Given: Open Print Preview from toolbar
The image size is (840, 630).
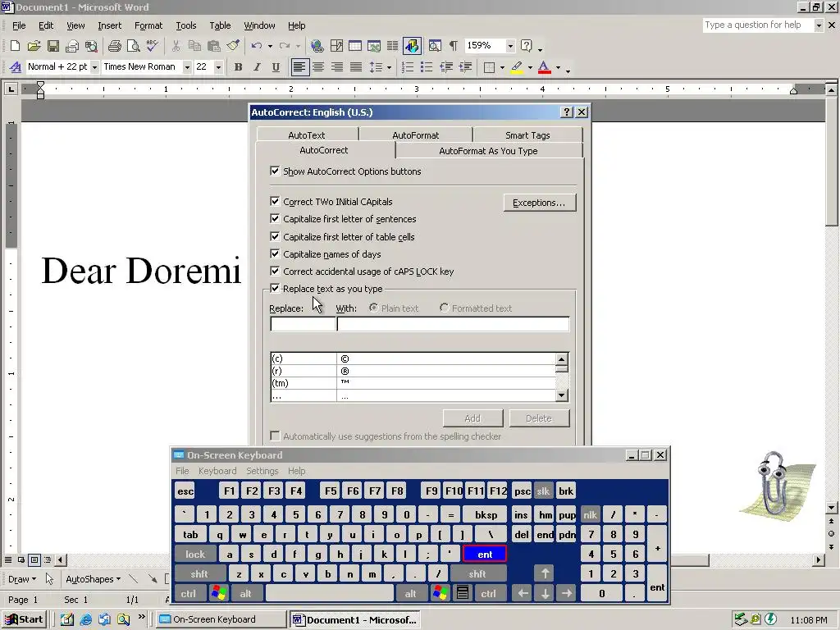Looking at the screenshot, I should coord(134,46).
